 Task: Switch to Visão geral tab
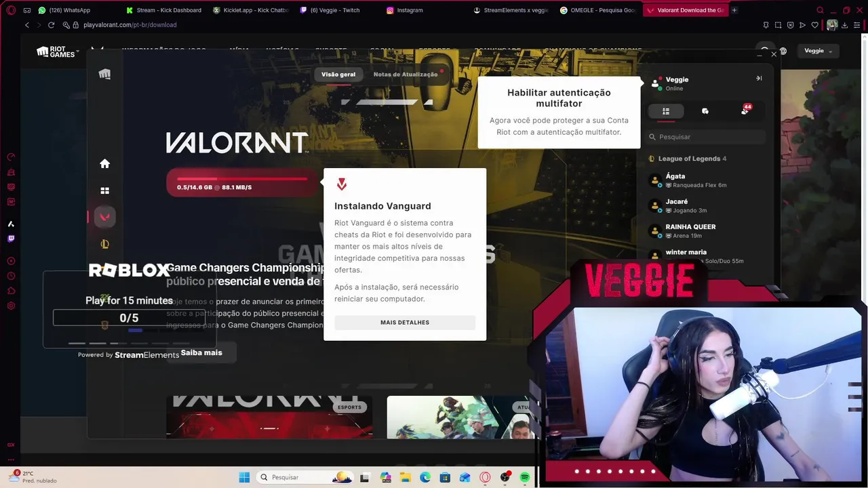(338, 75)
